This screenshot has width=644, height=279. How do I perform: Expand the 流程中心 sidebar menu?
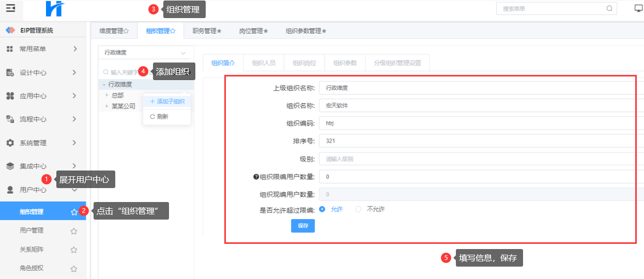click(x=75, y=119)
